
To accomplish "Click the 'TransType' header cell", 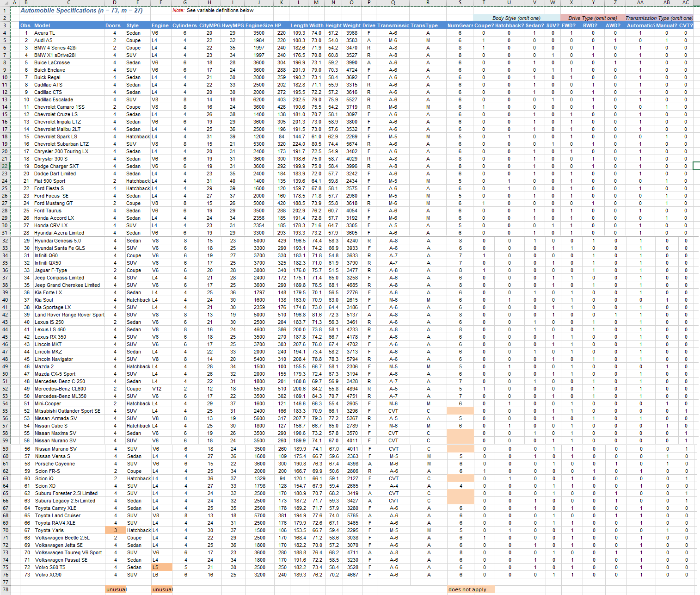I will (x=428, y=25).
